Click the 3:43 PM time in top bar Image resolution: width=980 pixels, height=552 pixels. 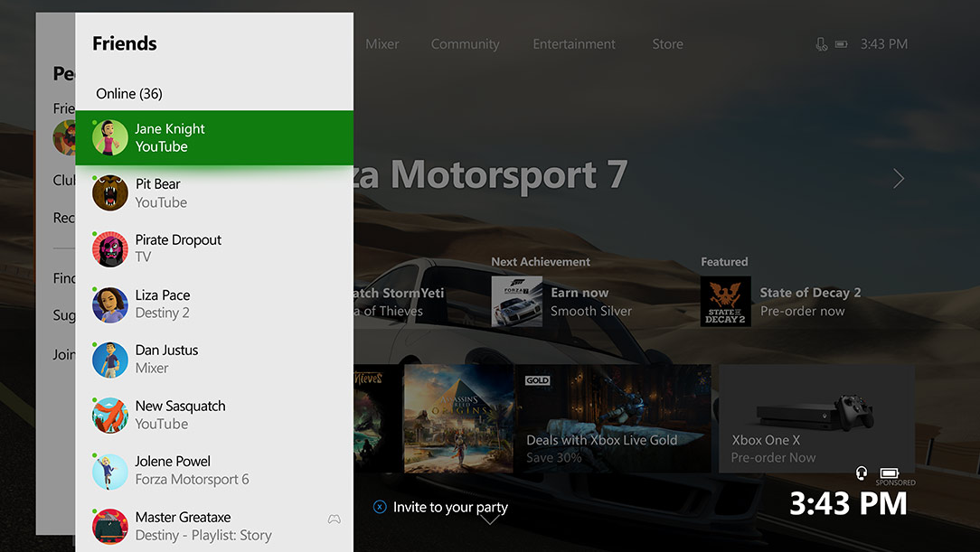point(884,44)
